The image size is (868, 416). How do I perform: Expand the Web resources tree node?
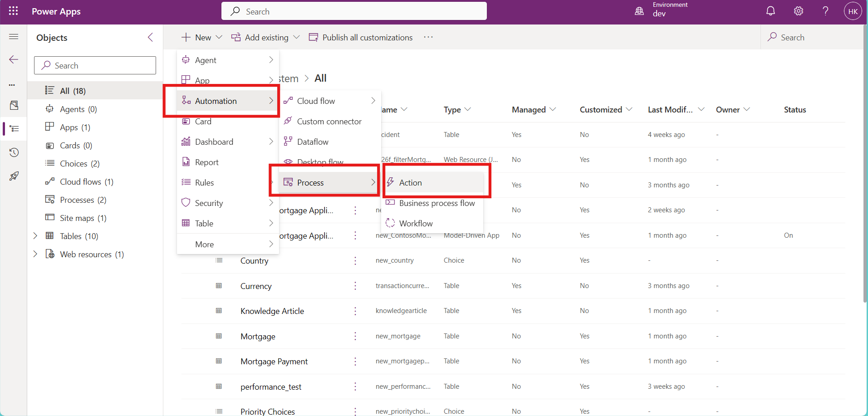pyautogui.click(x=35, y=254)
